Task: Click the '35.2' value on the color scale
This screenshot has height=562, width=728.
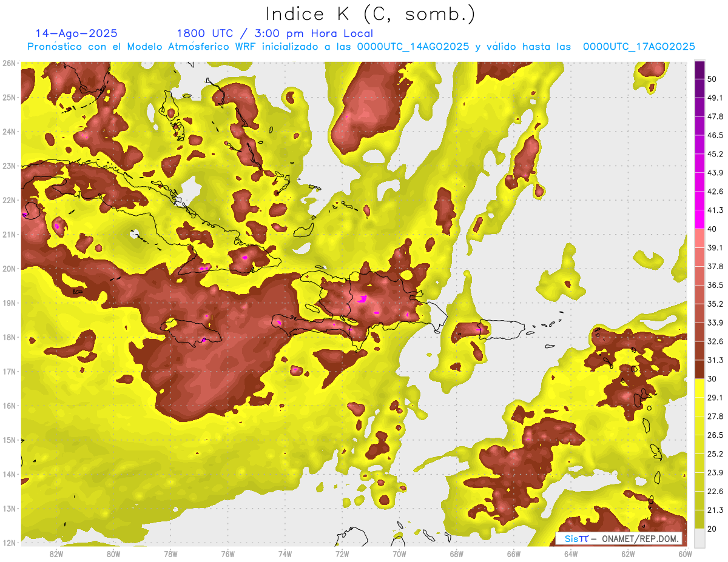Action: click(x=715, y=304)
